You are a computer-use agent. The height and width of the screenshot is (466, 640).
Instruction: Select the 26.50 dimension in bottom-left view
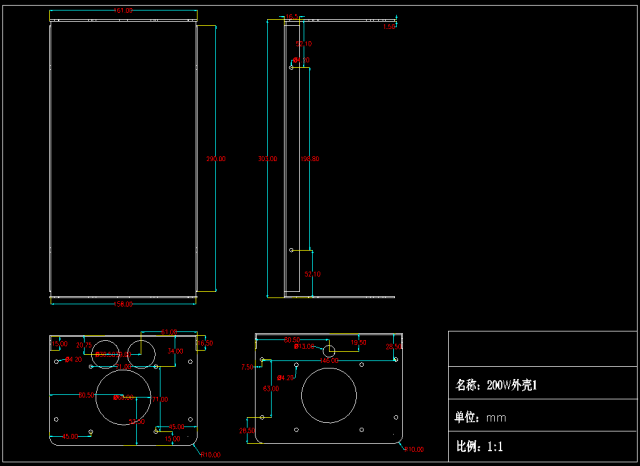pos(204,343)
